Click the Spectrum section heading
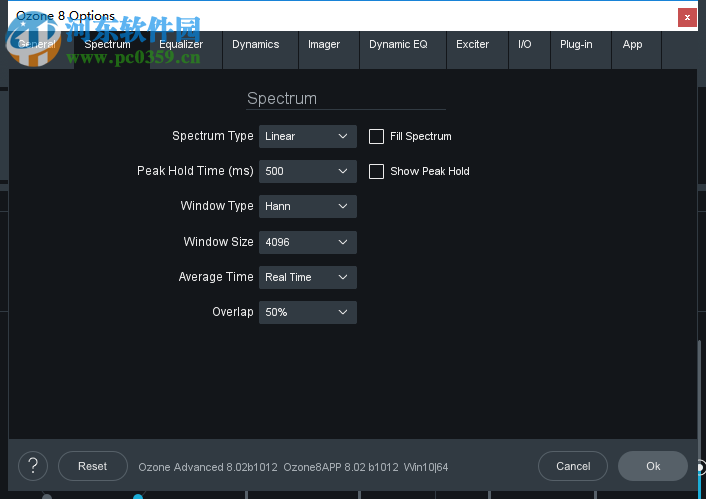706x499 pixels. (x=282, y=98)
